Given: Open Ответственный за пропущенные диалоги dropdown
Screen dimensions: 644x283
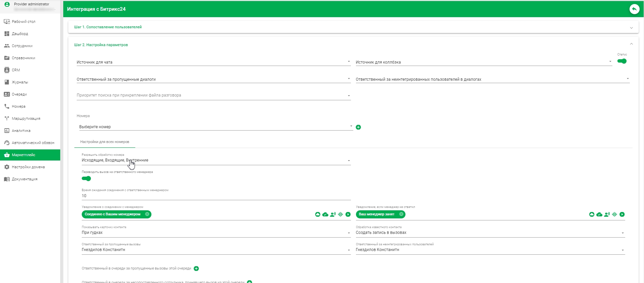Looking at the screenshot, I should click(x=214, y=79).
